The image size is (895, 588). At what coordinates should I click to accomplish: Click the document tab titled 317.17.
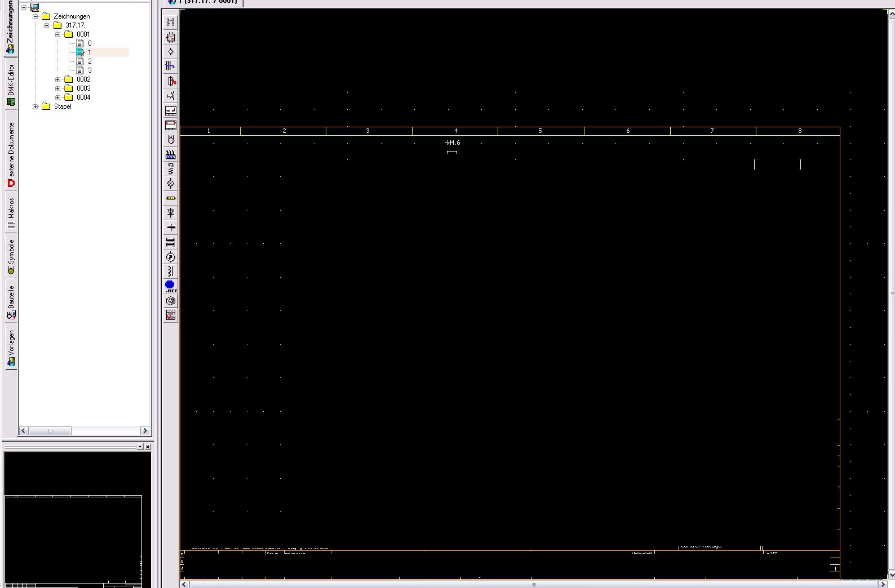204,2
